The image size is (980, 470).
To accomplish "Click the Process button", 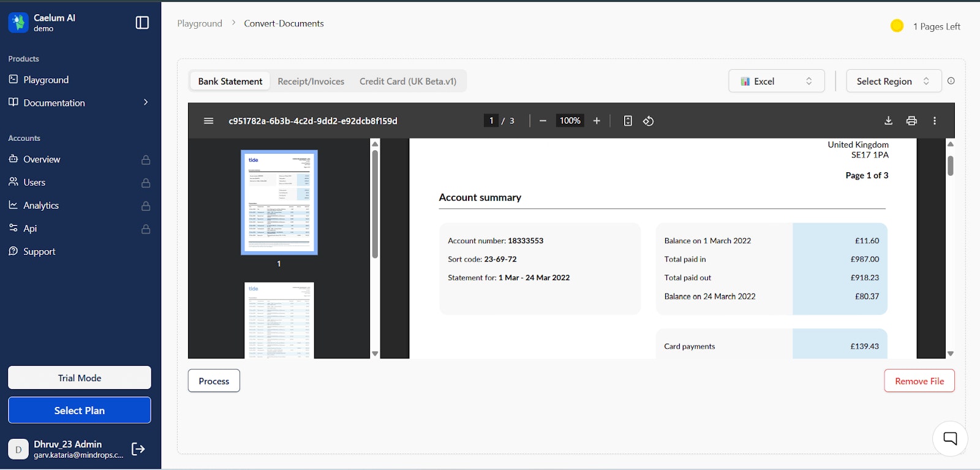I will tap(214, 381).
